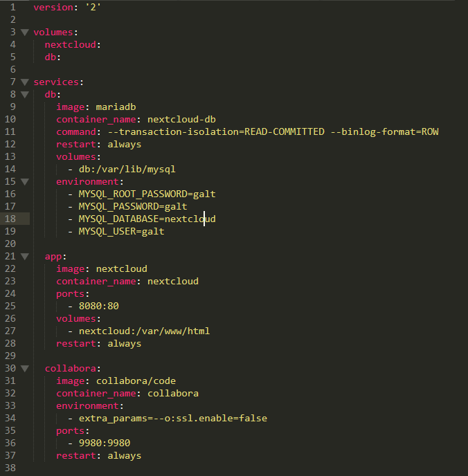The width and height of the screenshot is (468, 476).
Task: Collapse the services block fold arrow
Action: tap(25, 82)
